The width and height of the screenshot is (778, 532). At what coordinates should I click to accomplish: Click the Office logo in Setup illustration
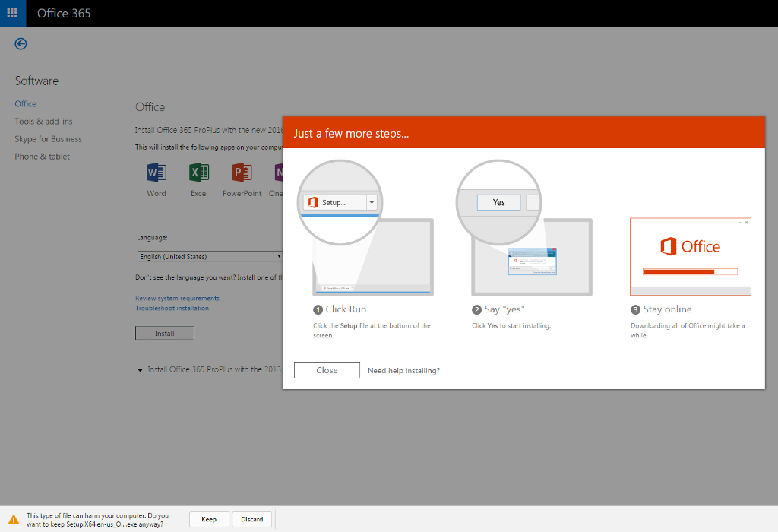tap(313, 202)
